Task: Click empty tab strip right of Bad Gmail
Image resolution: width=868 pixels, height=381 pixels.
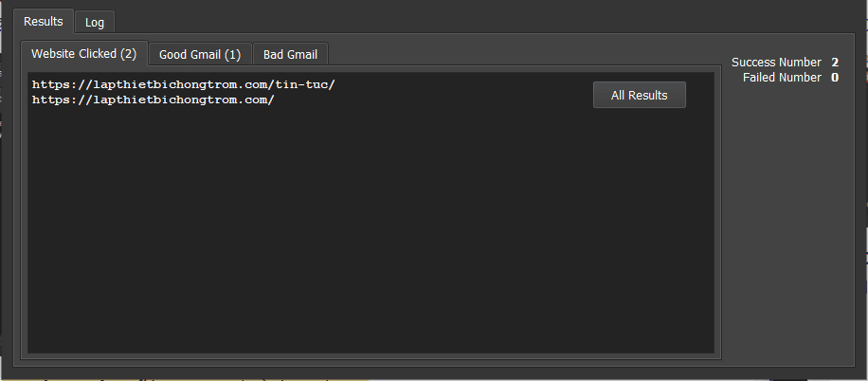Action: [521, 54]
